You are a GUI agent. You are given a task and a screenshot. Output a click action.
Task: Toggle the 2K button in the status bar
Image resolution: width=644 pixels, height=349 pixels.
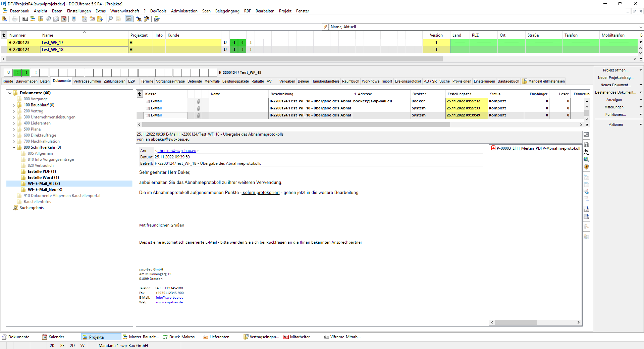coord(52,345)
